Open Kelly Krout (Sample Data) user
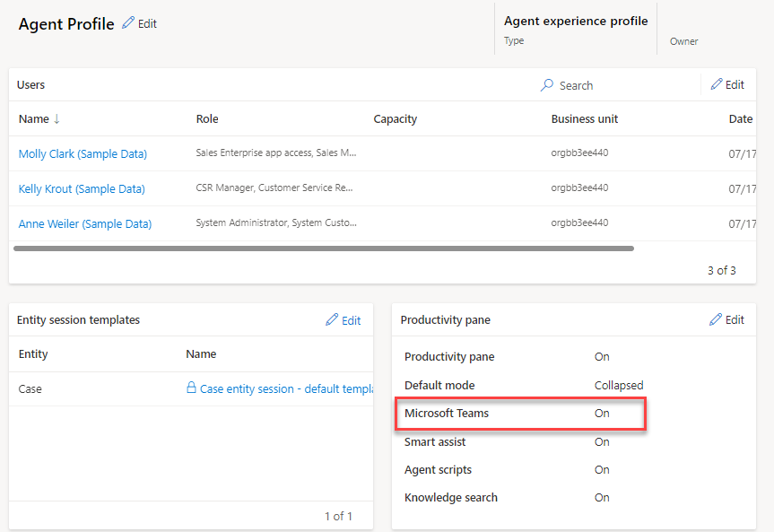The height and width of the screenshot is (532, 774). click(82, 189)
